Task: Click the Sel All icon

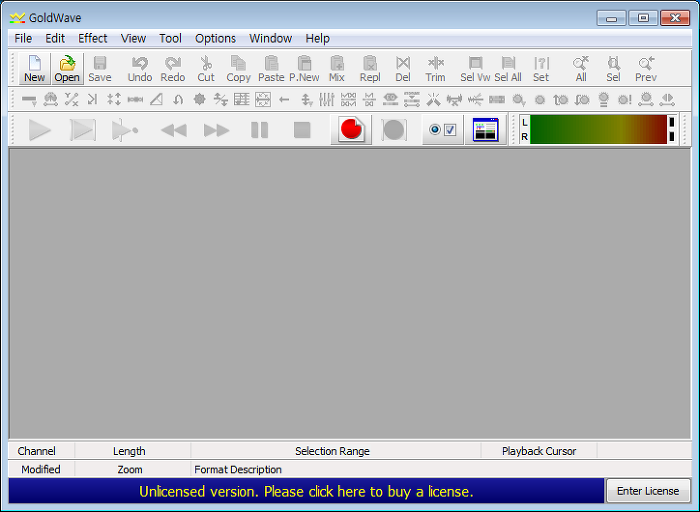Action: pyautogui.click(x=508, y=69)
